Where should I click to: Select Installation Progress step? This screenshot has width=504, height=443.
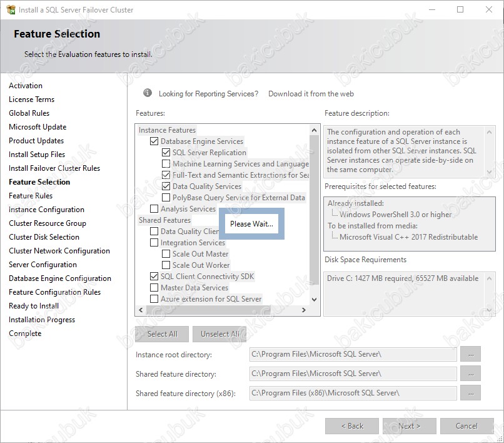[42, 320]
